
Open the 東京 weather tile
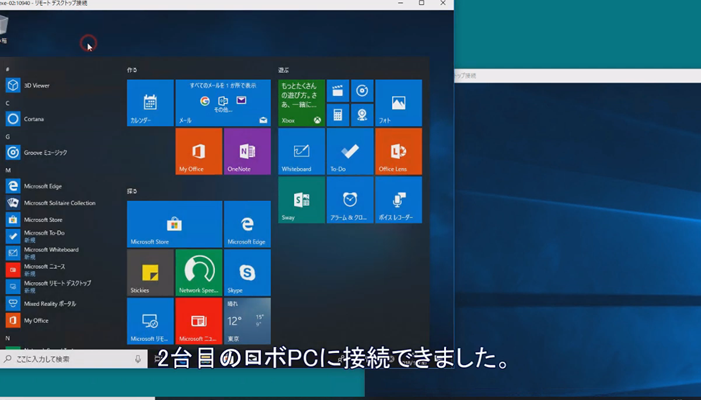[247, 321]
